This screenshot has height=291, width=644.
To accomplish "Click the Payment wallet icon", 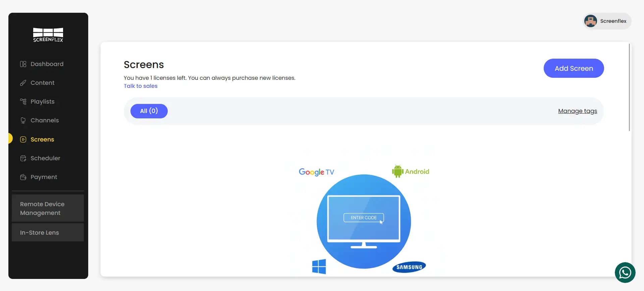I will pyautogui.click(x=23, y=177).
